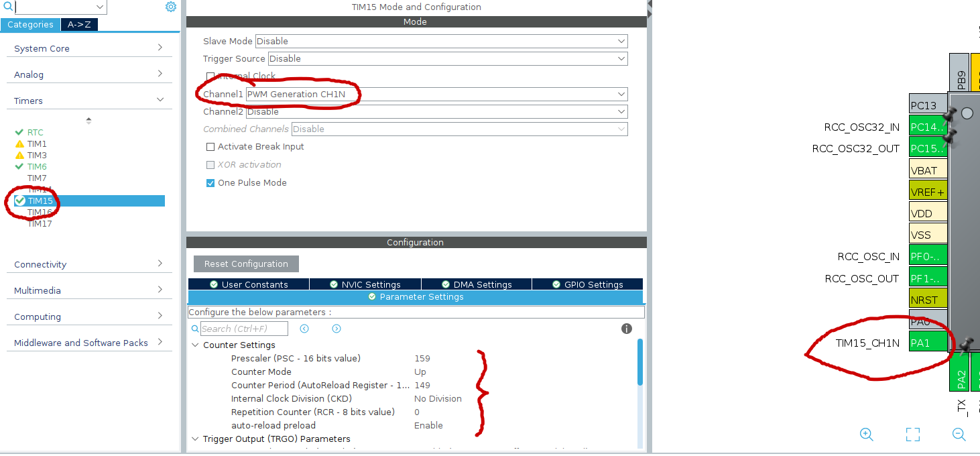Select the zoom-out icon below the pinout view
Screen dimensions: 980x456
[x=960, y=435]
